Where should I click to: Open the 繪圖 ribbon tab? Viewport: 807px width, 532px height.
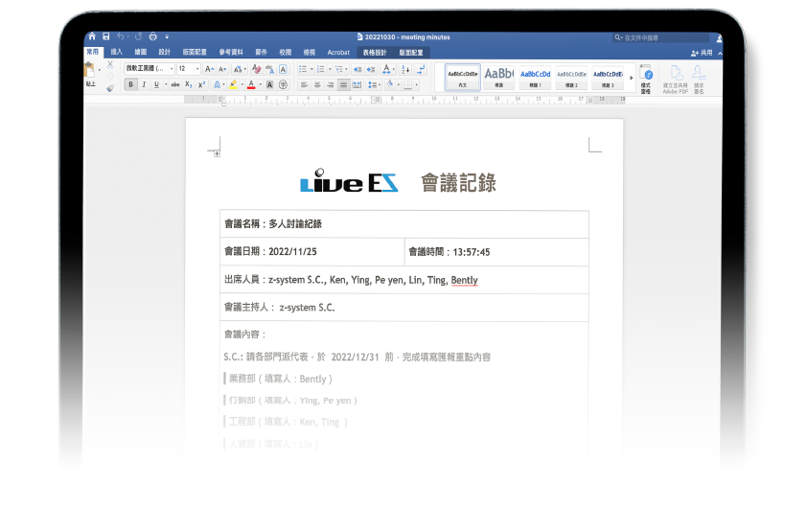pyautogui.click(x=141, y=52)
